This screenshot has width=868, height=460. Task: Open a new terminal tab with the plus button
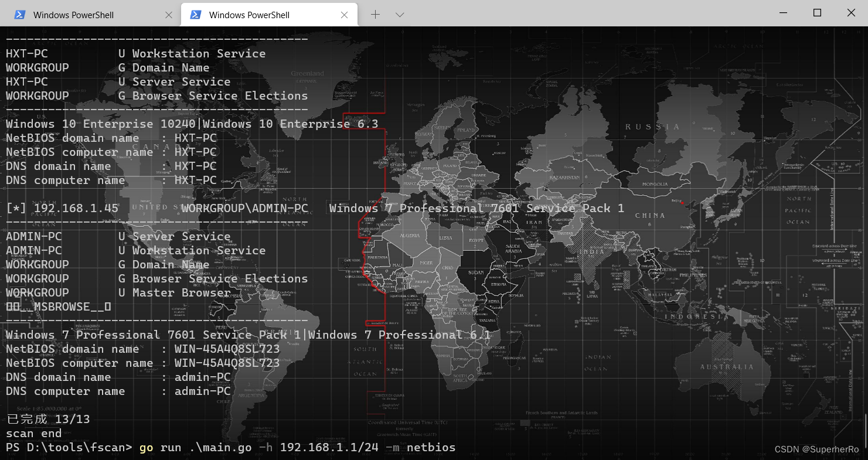point(375,14)
